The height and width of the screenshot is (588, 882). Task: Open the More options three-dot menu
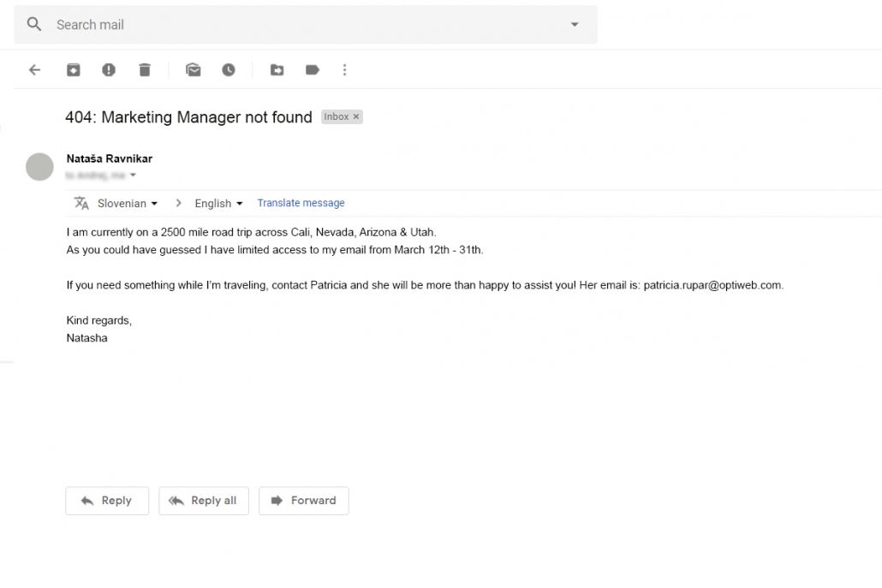point(345,70)
